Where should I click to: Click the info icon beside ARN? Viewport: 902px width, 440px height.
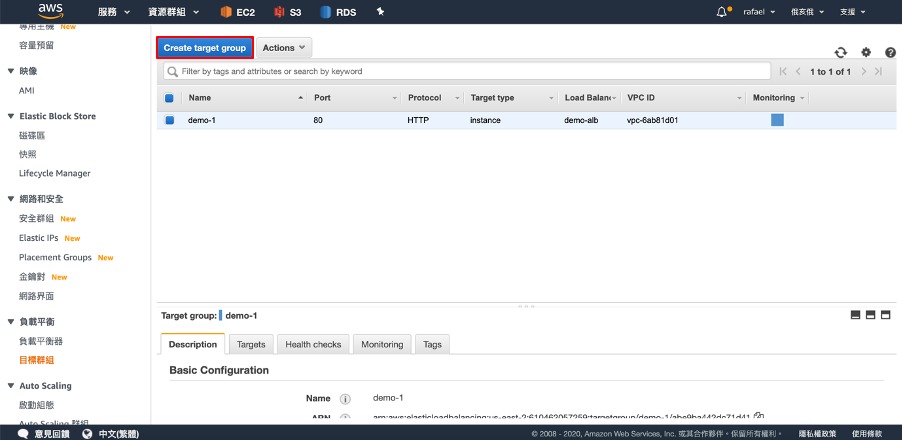pyautogui.click(x=345, y=418)
